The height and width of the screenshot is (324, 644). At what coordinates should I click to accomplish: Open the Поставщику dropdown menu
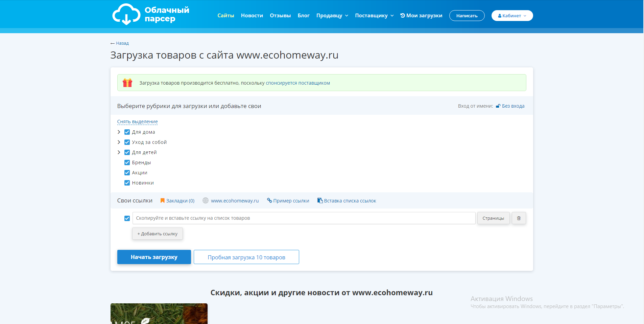point(374,16)
